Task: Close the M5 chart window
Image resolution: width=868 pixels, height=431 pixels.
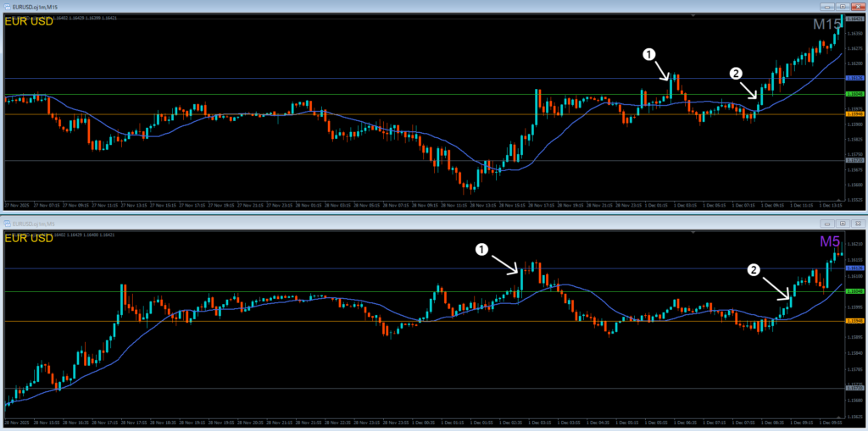Action: [856, 223]
